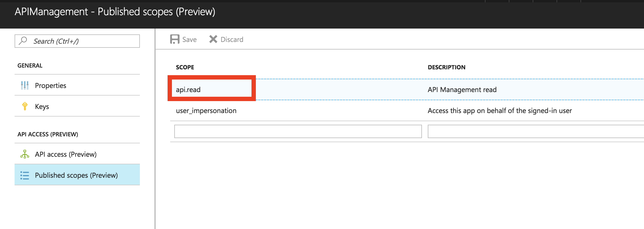Open the Keys menu item
The width and height of the screenshot is (644, 229).
77,106
